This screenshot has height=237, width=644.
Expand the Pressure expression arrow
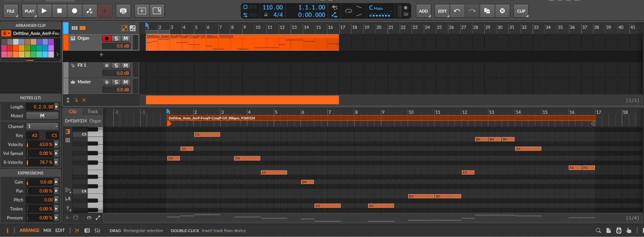tap(57, 218)
